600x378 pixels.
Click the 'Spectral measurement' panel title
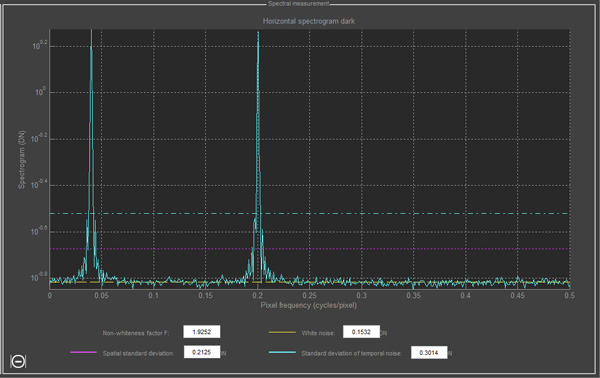(299, 3)
